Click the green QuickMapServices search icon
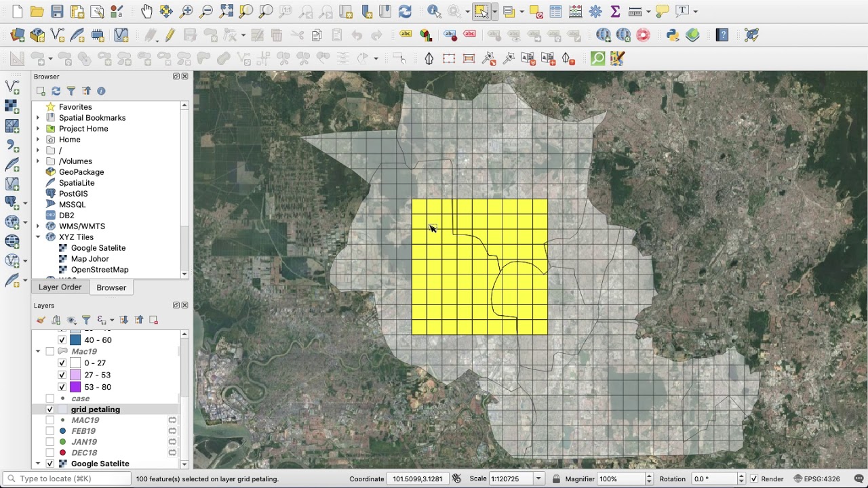 point(597,58)
